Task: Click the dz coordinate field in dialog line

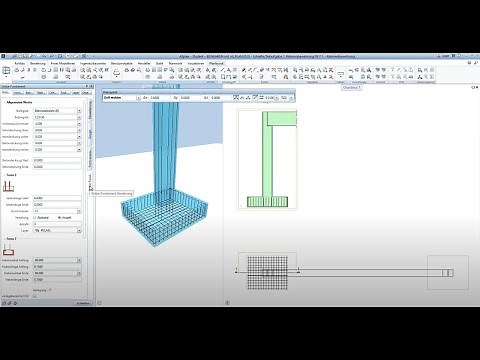Action: [220, 98]
